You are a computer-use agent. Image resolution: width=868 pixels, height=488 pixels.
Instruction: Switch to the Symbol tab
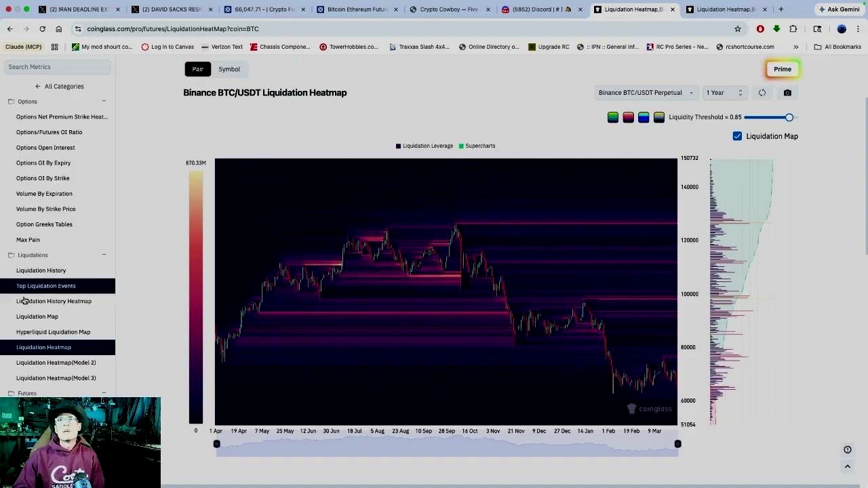click(229, 69)
